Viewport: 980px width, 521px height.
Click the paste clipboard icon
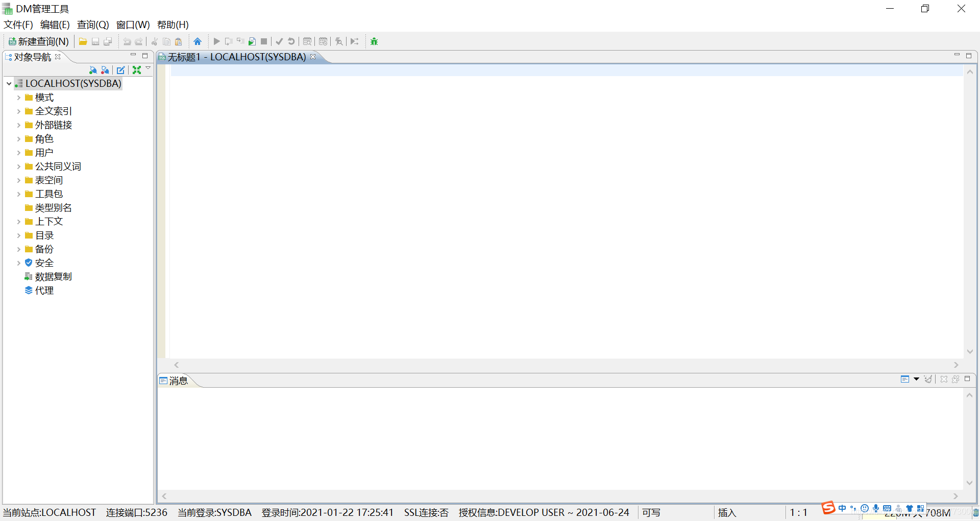tap(179, 41)
